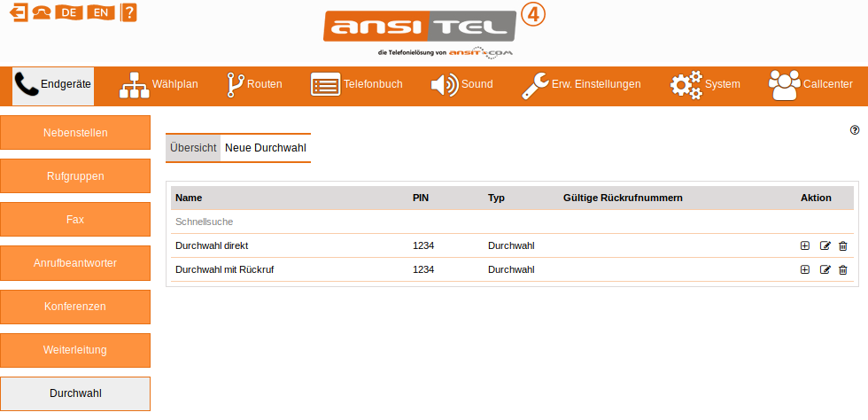Delete the 'Durchwahl direkt' entry
This screenshot has height=420, width=868.
tap(843, 245)
